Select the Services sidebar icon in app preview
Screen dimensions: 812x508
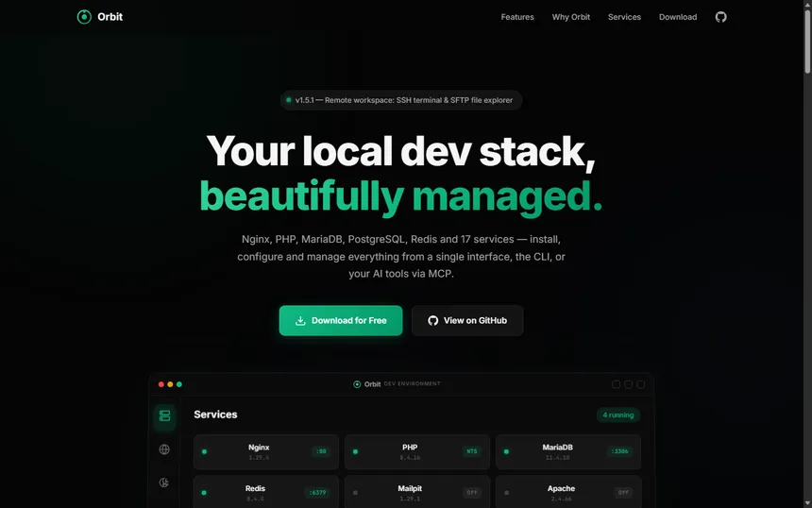pos(164,415)
